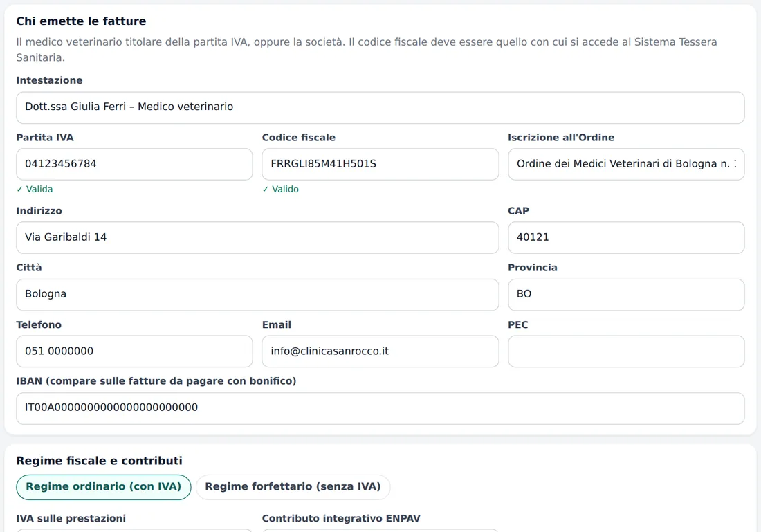Image resolution: width=761 pixels, height=532 pixels.
Task: Click the Codice fiscale input box
Action: click(380, 164)
